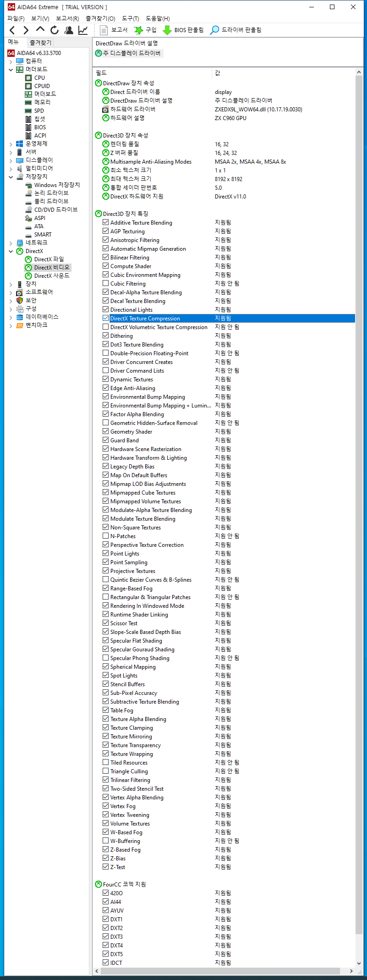Click the vertical scrollbar down arrow

pyautogui.click(x=359, y=963)
